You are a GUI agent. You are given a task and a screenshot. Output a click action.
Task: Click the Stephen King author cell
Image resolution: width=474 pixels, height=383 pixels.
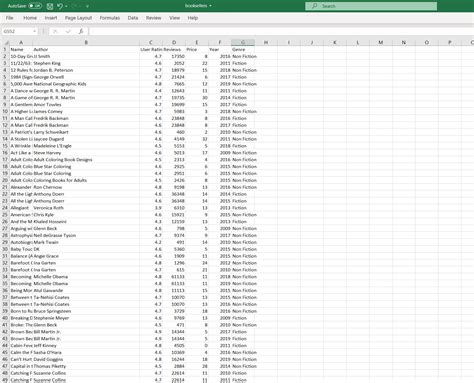[x=86, y=63]
